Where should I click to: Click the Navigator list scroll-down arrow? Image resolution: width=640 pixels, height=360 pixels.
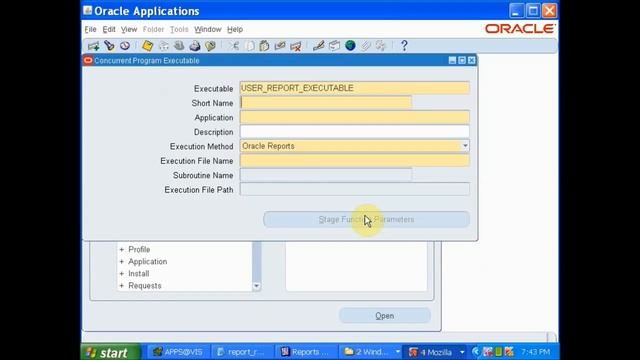coord(256,286)
